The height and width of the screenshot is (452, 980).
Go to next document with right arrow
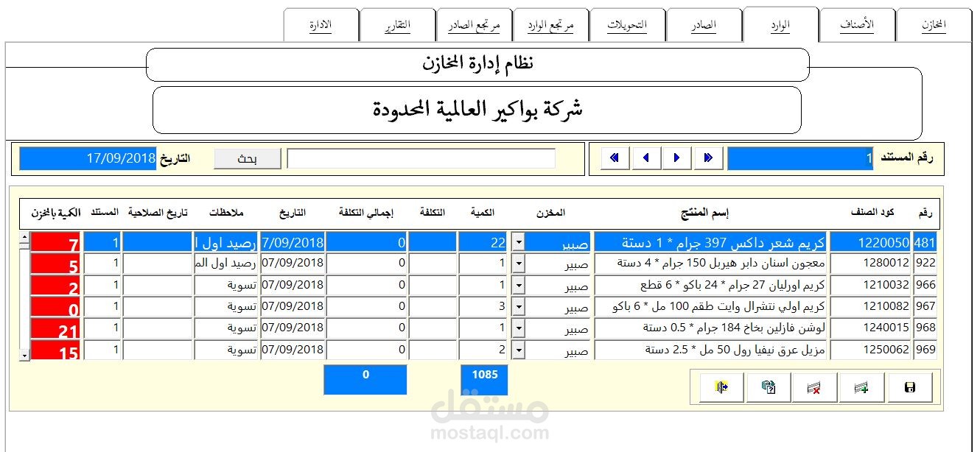[x=677, y=157]
